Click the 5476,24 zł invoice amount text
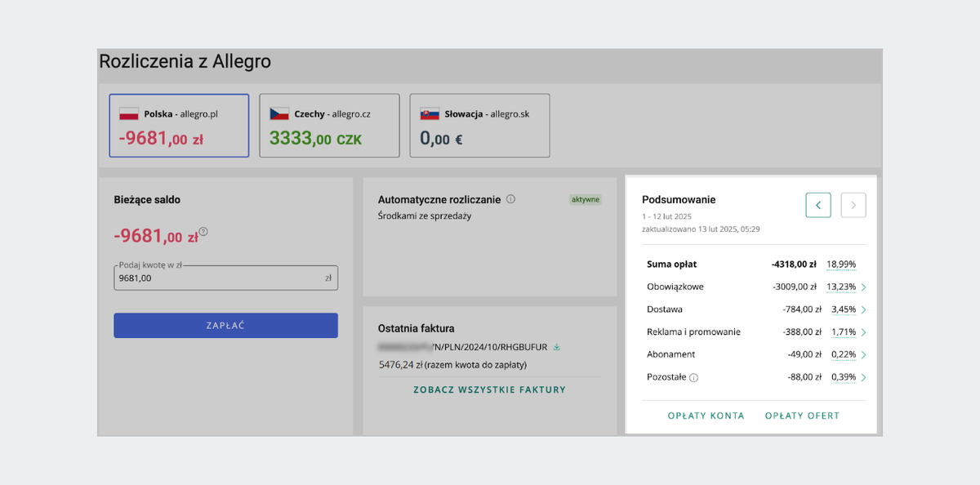The image size is (980, 485). [452, 365]
